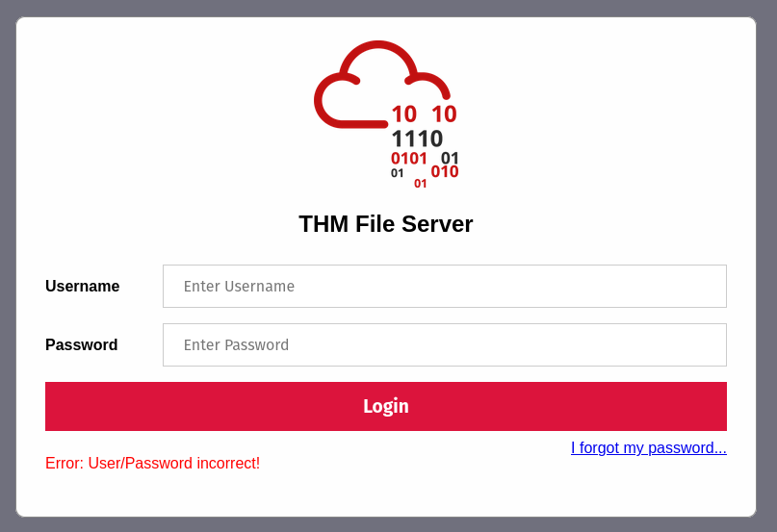Click the black "01" beside red 0101
777x532 pixels.
(450, 158)
